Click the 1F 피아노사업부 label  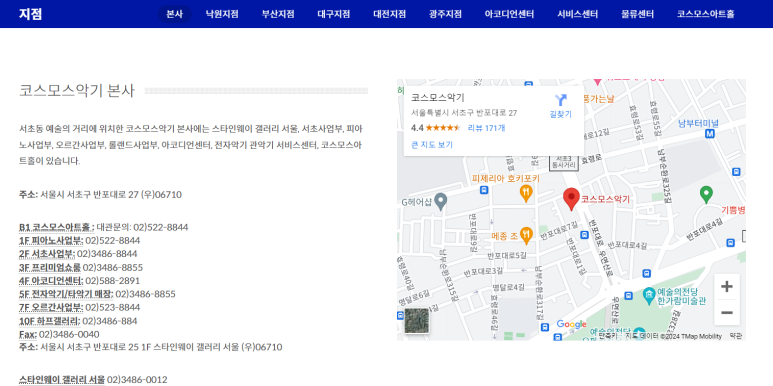(51, 241)
